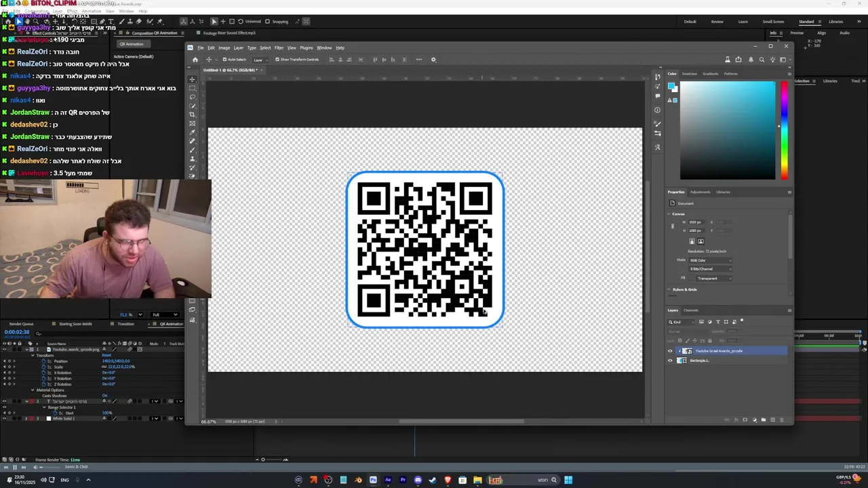
Task: Collapse the Transform group in After Effects
Action: tap(32, 355)
